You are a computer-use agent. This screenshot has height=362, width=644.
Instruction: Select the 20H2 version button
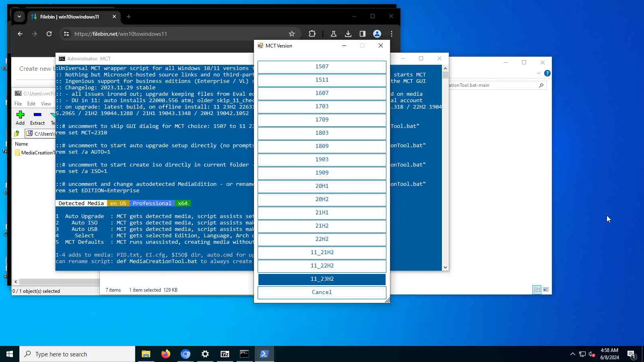322,200
